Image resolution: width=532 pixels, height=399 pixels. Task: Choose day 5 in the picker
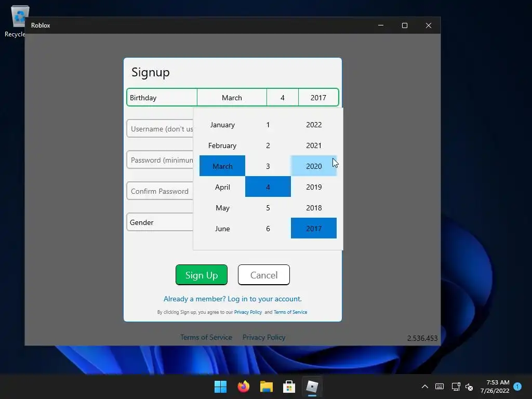[268, 208]
